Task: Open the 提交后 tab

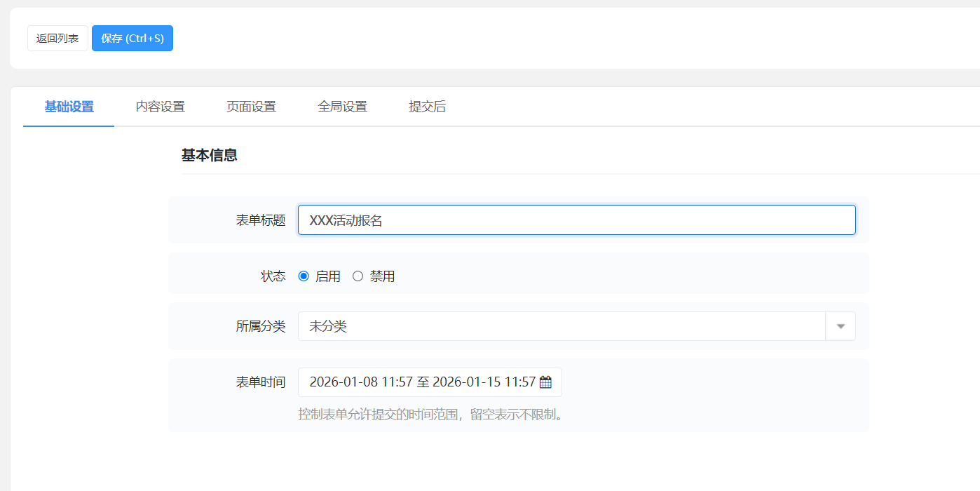Action: point(427,107)
